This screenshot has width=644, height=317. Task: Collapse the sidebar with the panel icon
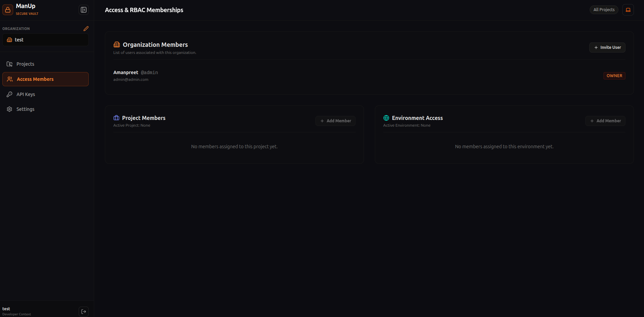pyautogui.click(x=84, y=10)
